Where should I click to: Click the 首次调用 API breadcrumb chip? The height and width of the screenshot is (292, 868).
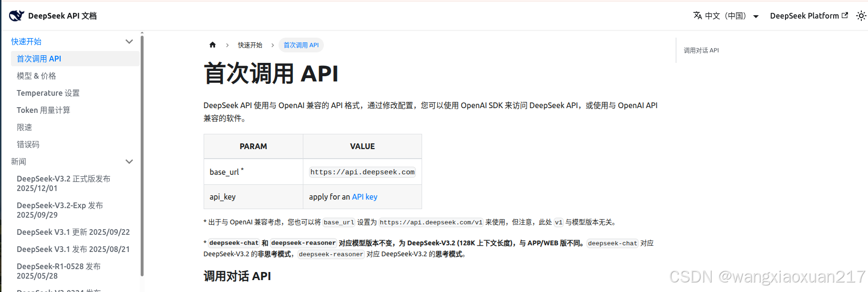point(301,45)
